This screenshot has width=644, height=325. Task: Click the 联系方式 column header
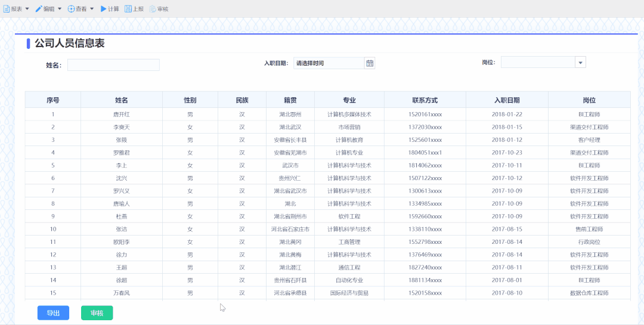pyautogui.click(x=425, y=100)
